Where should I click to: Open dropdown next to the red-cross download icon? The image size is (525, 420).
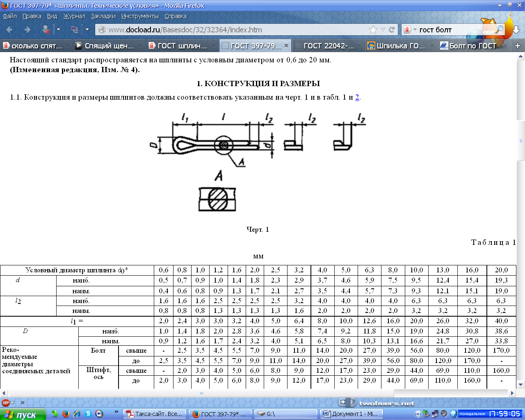point(58,30)
